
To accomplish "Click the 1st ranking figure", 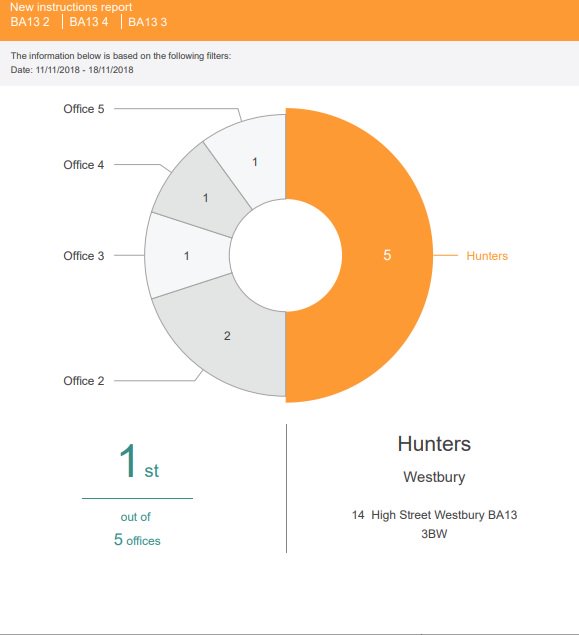I will click(139, 461).
